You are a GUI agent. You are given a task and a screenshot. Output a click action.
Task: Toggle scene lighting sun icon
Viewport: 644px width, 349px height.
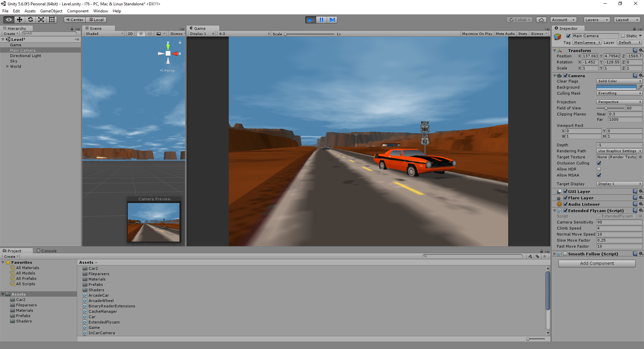pos(141,34)
